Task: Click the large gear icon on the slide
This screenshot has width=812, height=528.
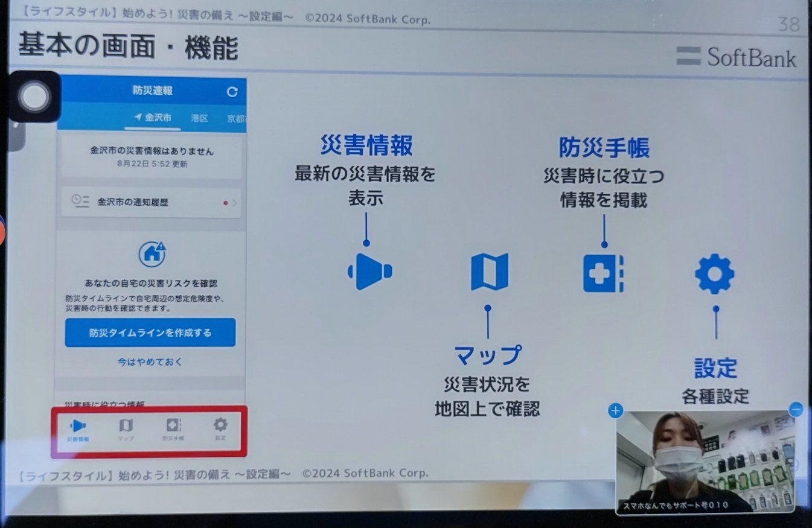Action: 715,274
